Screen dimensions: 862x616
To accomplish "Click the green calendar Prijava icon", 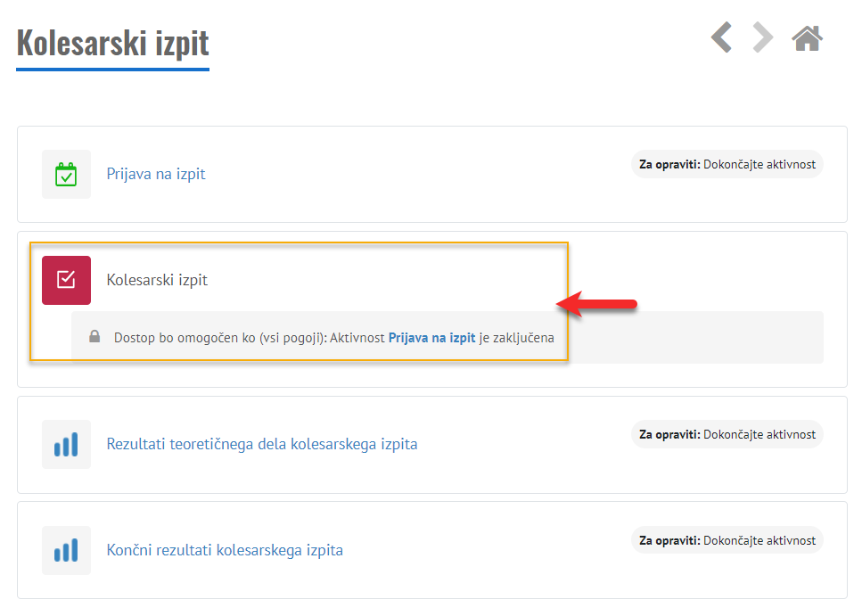I will click(66, 174).
